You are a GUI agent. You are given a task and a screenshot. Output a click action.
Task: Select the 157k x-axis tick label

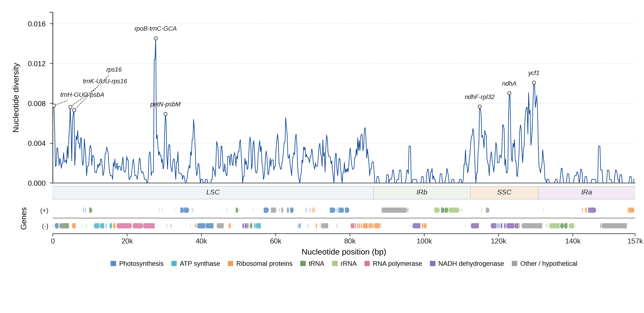click(x=635, y=241)
